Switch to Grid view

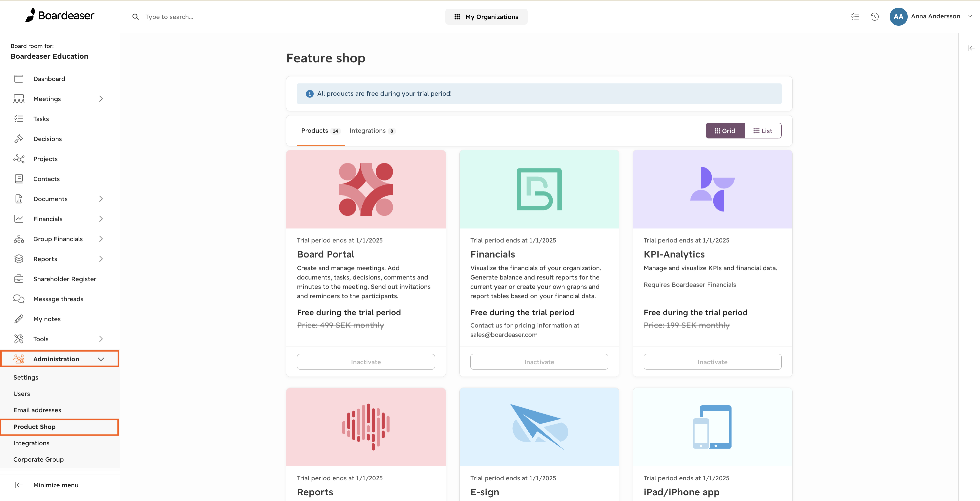(x=725, y=130)
